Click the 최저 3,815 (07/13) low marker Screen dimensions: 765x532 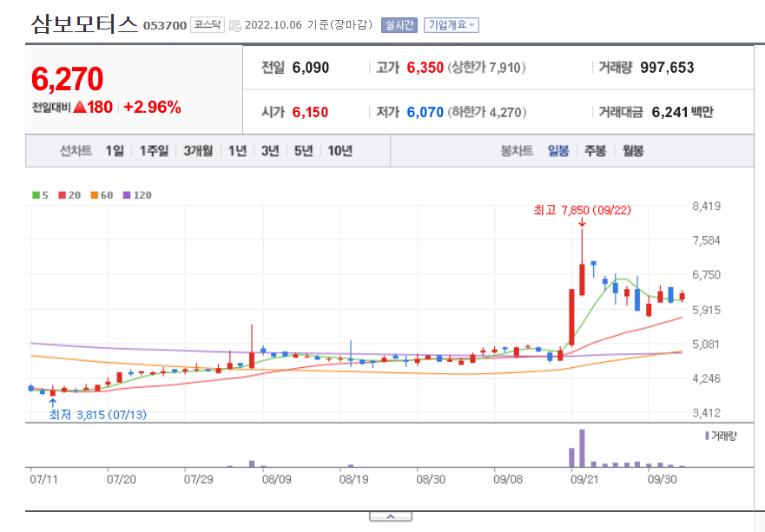97,415
